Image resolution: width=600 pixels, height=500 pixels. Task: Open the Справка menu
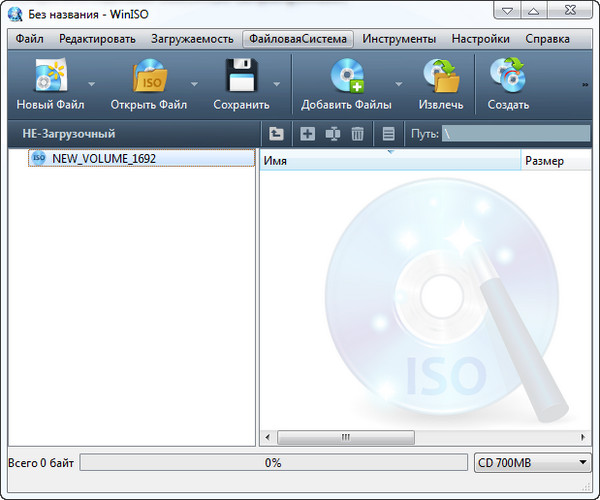(547, 39)
